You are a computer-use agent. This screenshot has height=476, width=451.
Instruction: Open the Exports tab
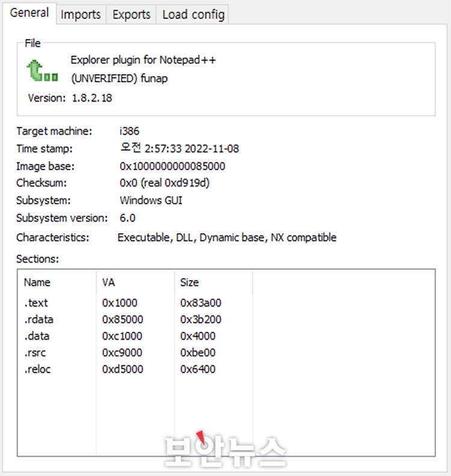[x=131, y=14]
